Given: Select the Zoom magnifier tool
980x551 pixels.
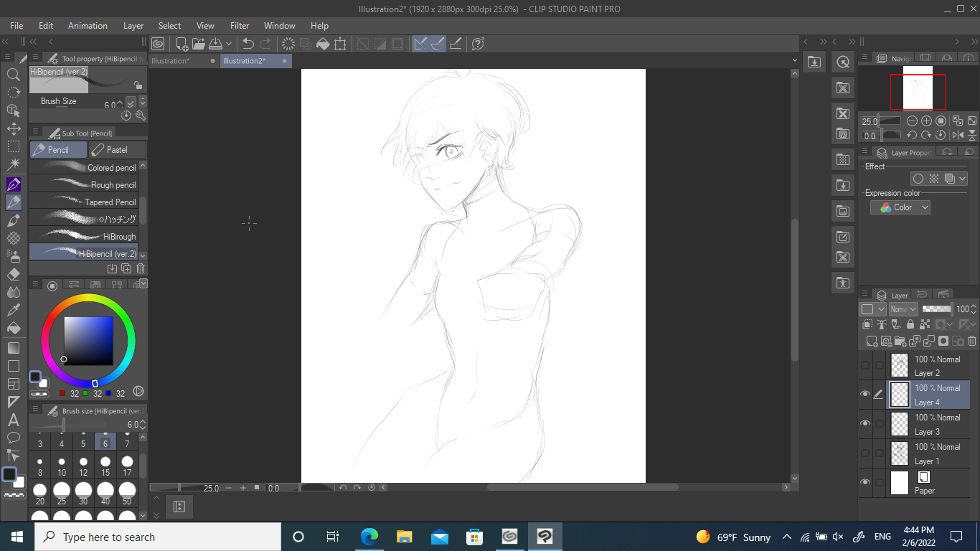Looking at the screenshot, I should [13, 75].
